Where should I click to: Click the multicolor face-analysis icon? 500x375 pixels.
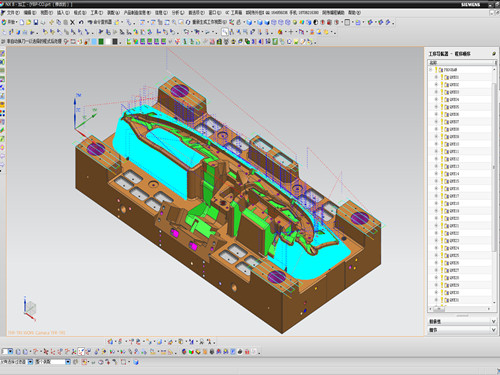click(302, 22)
